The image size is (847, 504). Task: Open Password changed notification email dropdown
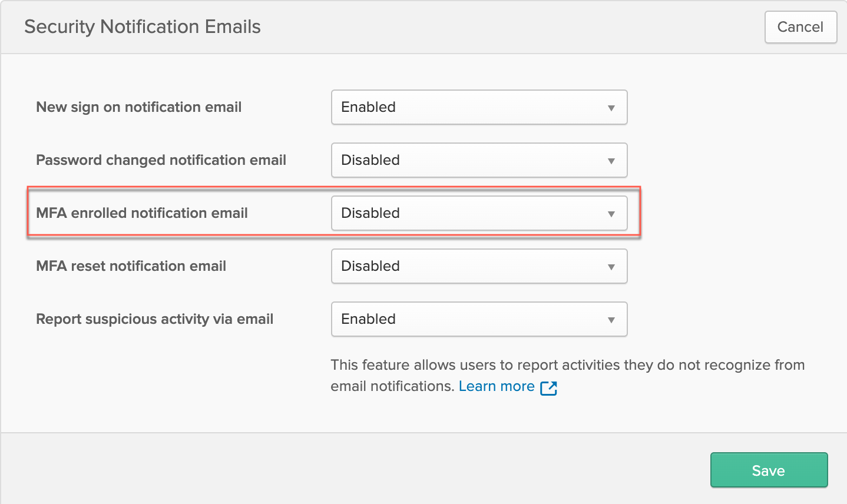479,160
